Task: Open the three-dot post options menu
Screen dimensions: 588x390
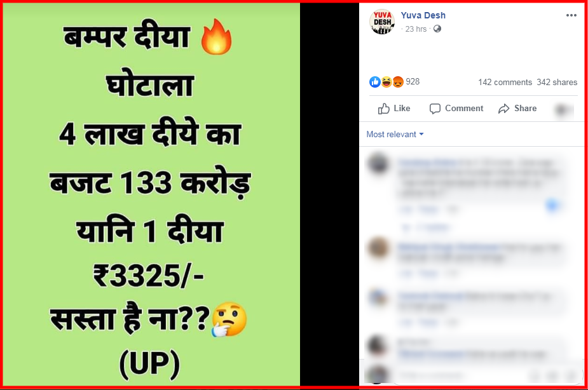Action: pos(571,15)
